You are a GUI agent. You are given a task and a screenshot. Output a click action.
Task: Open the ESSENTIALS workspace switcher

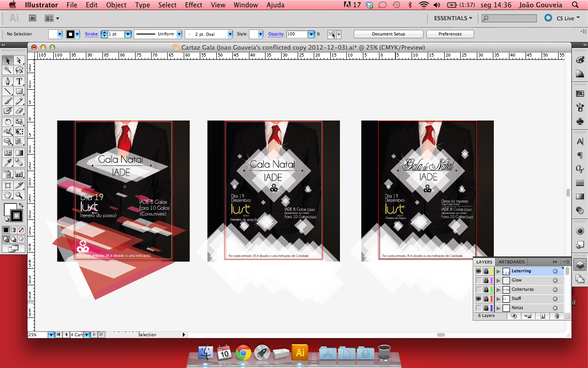coord(453,18)
